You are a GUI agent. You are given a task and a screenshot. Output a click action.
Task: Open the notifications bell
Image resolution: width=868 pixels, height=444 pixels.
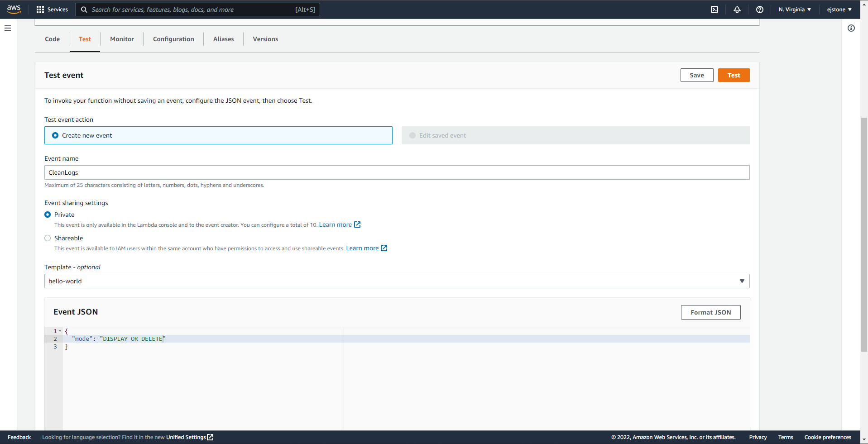[737, 10]
